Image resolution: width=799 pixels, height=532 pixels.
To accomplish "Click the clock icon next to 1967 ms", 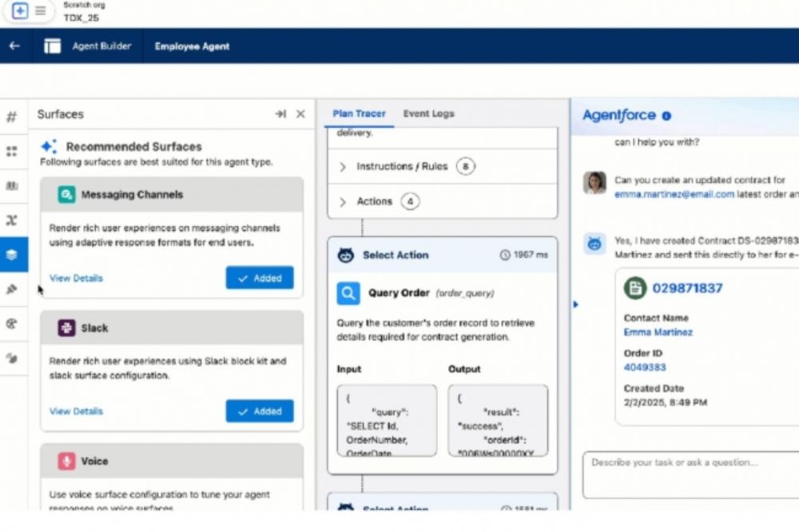I will pos(504,255).
